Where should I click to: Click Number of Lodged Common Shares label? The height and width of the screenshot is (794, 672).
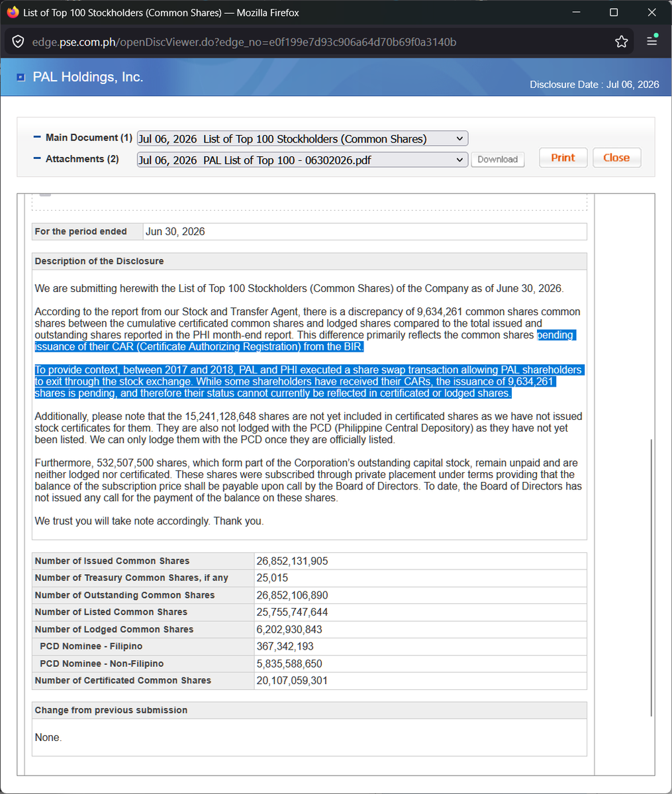[114, 629]
